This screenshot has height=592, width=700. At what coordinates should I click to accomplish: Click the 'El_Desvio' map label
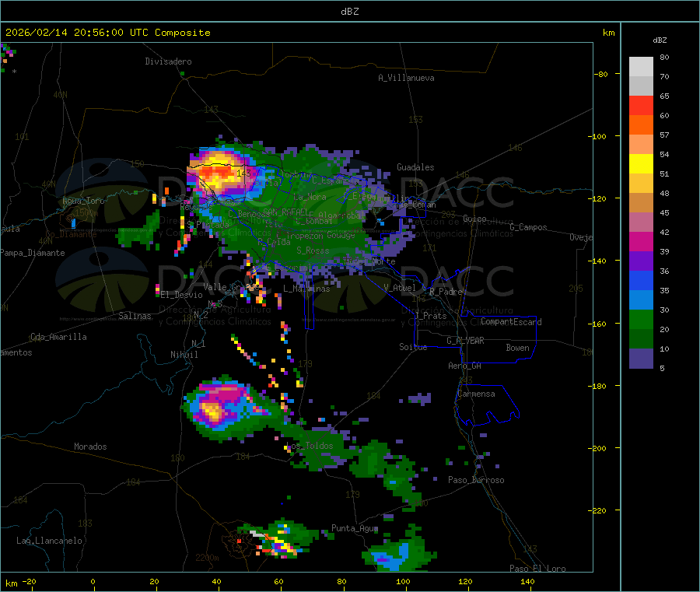tap(182, 295)
